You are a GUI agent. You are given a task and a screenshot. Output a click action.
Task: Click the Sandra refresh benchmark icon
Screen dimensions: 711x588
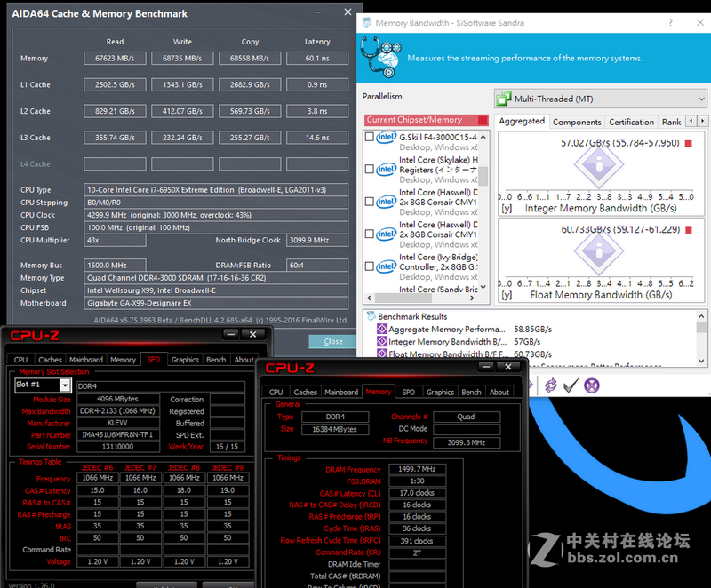551,385
